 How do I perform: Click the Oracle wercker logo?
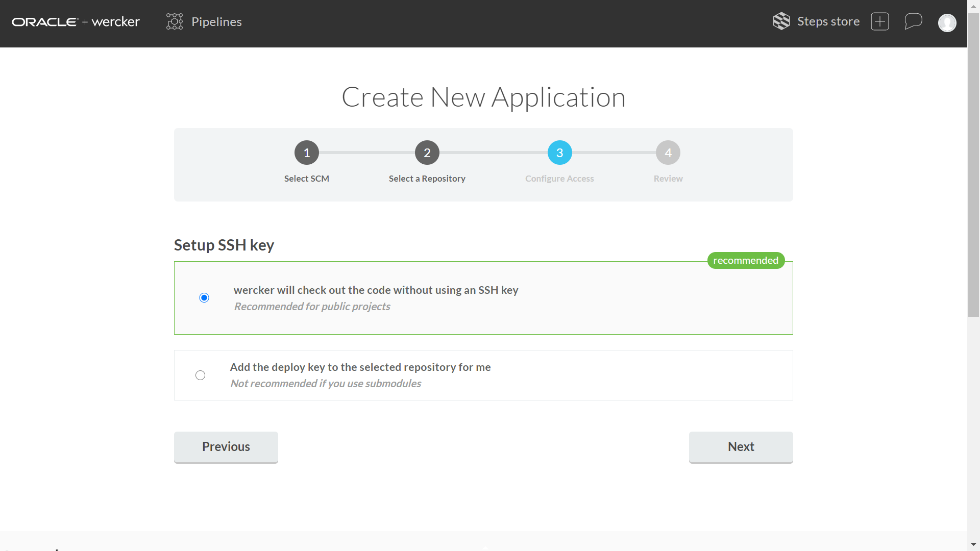[76, 22]
